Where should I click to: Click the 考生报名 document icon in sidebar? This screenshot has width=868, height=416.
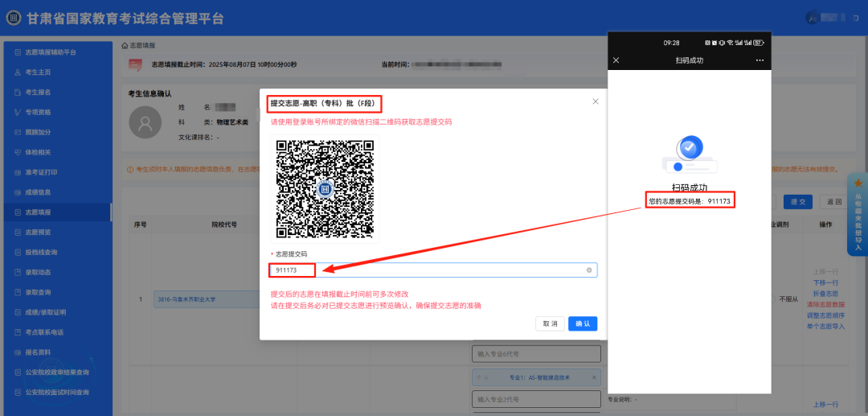coord(18,93)
